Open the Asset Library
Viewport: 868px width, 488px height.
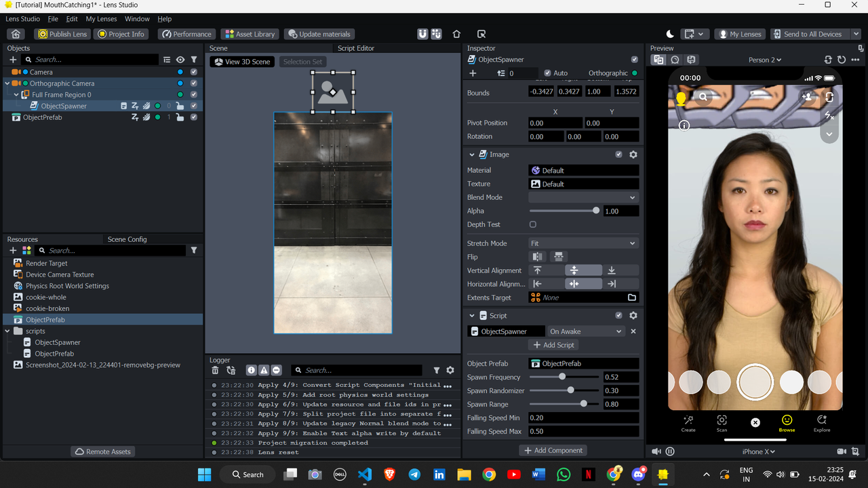(250, 34)
